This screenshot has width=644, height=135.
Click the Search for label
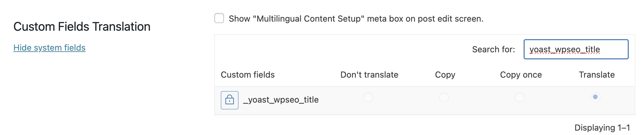click(x=493, y=49)
